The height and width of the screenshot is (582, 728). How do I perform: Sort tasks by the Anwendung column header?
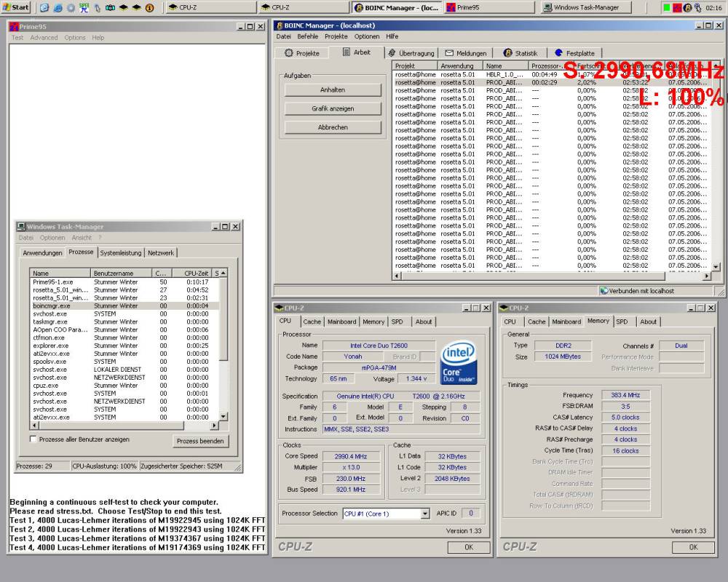point(459,66)
